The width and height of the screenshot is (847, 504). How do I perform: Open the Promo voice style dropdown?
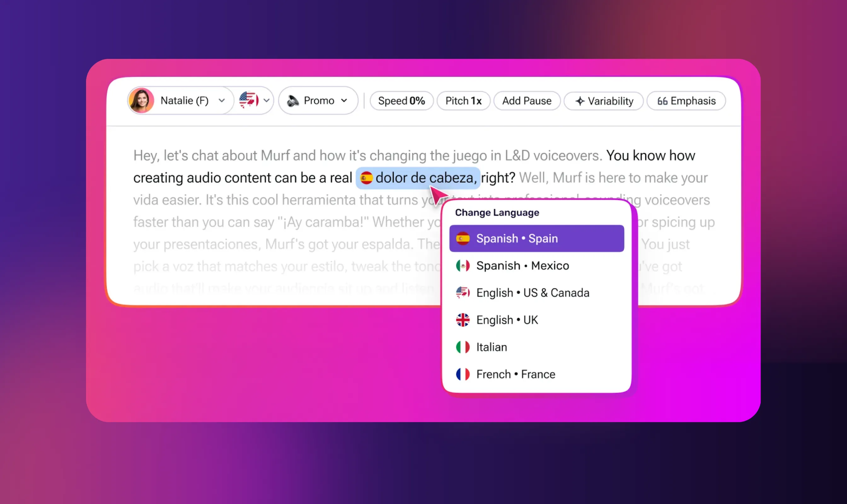[x=344, y=100]
